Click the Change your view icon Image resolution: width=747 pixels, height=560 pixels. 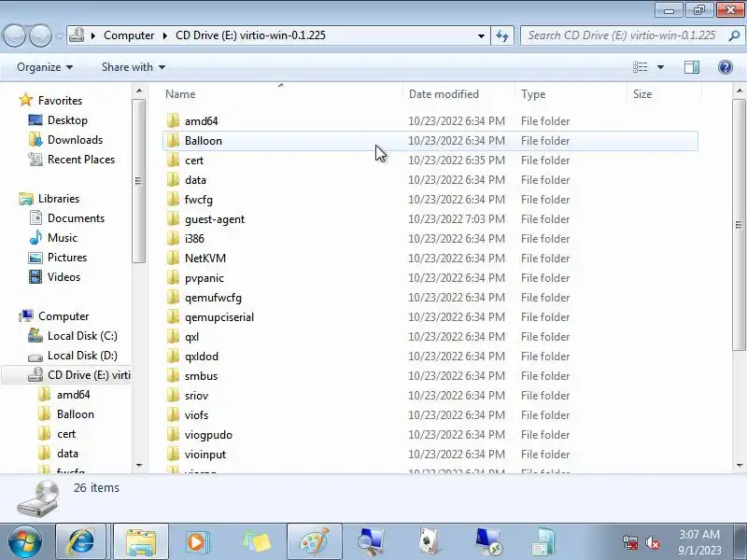point(641,67)
